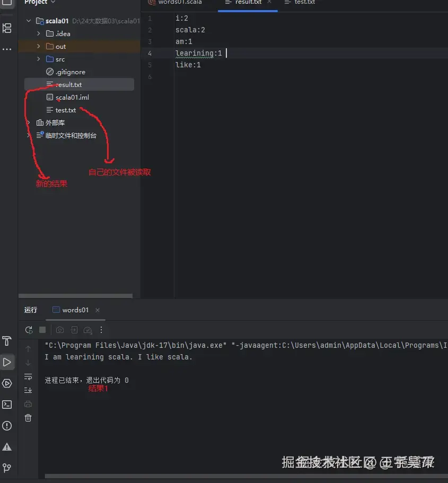Click the java.exe command line in console
The width and height of the screenshot is (448, 483).
[x=245, y=345]
